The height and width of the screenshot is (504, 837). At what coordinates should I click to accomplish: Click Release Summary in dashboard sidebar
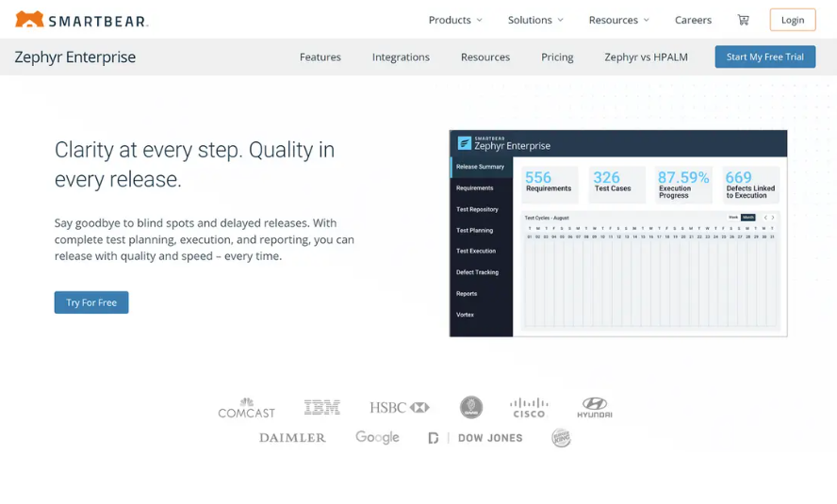[481, 167]
